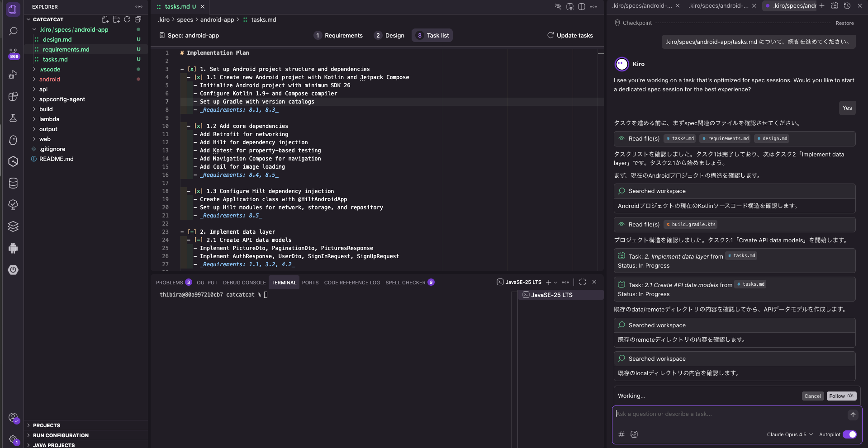
Task: Open the new terminal profile dropdown arrow
Action: point(555,283)
